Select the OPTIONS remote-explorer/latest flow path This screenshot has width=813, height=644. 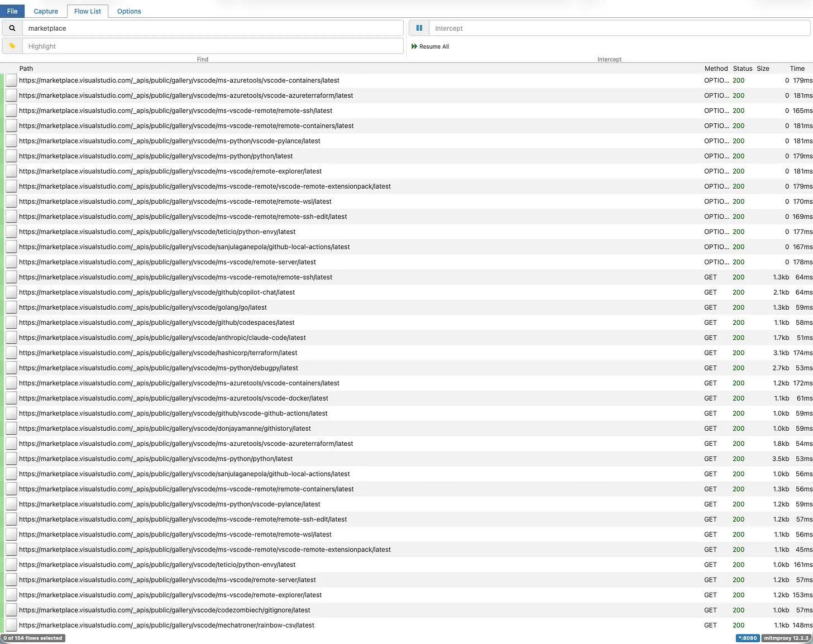pyautogui.click(x=170, y=171)
